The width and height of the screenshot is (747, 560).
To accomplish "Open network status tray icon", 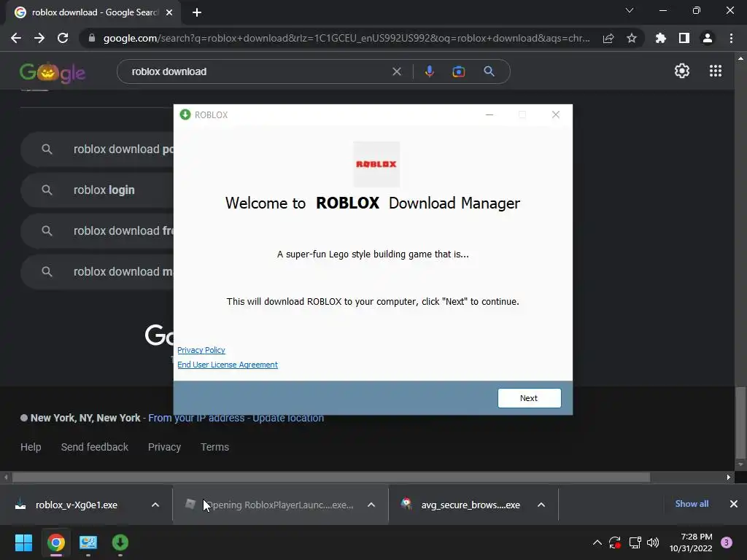I will click(x=635, y=542).
